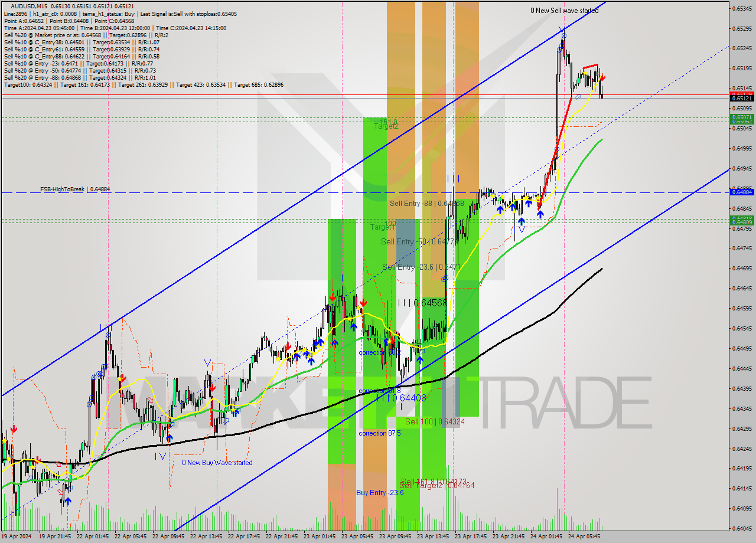756x543 pixels.
Task: Click the 'I I I 0.64568' wave label
Action: tap(422, 303)
